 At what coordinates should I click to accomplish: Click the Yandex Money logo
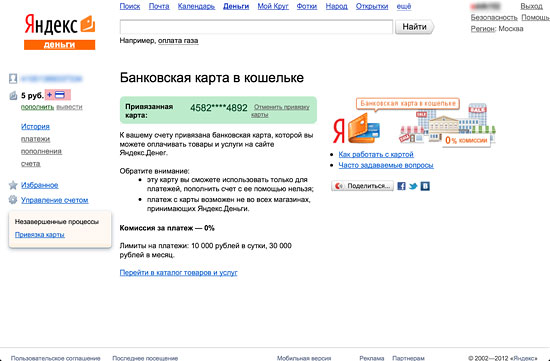pos(60,32)
